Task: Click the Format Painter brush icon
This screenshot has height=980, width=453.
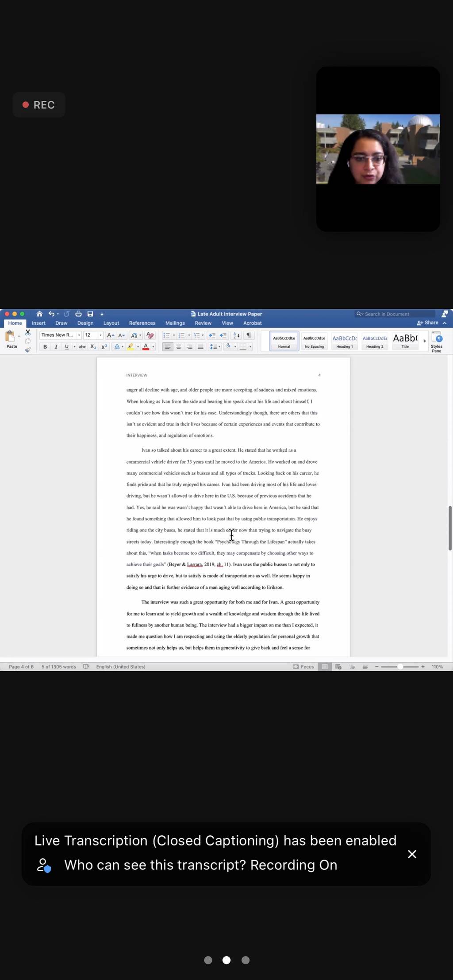Action: coord(28,350)
